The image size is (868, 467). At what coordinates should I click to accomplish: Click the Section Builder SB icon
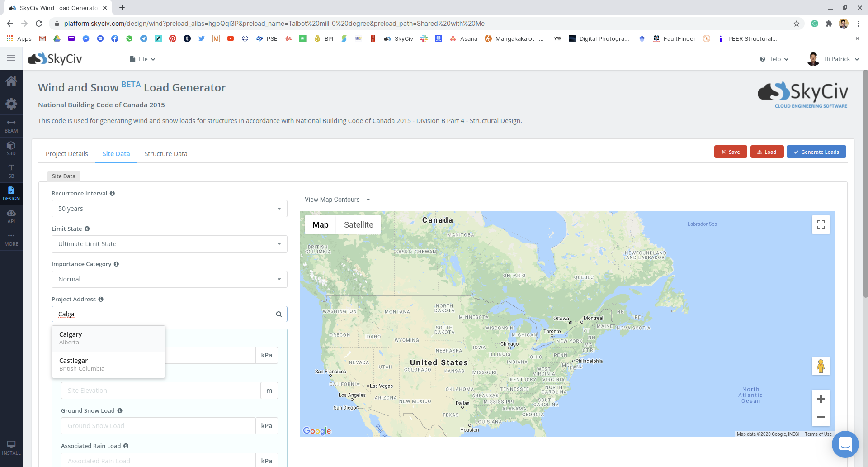point(11,171)
